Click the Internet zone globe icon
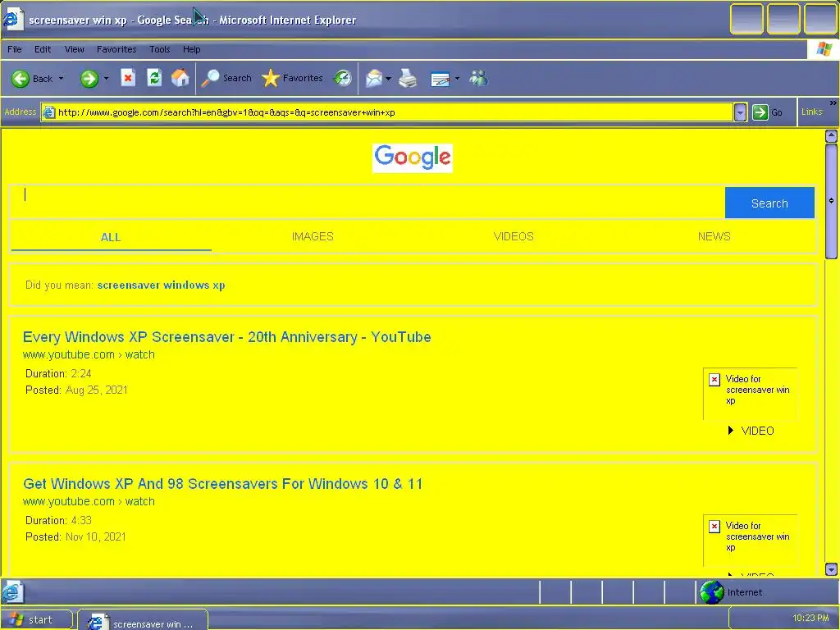Screen dimensions: 840x630 (712, 592)
